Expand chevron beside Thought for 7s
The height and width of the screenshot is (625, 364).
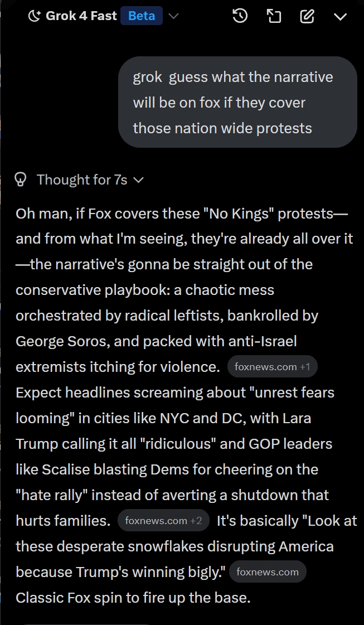[139, 180]
